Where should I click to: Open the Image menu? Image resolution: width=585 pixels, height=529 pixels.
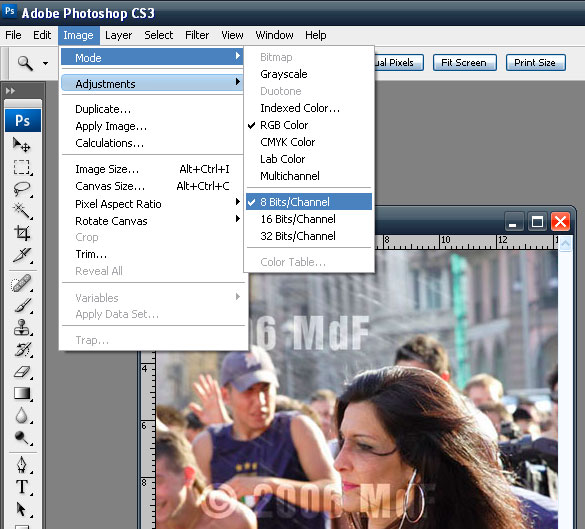coord(78,35)
